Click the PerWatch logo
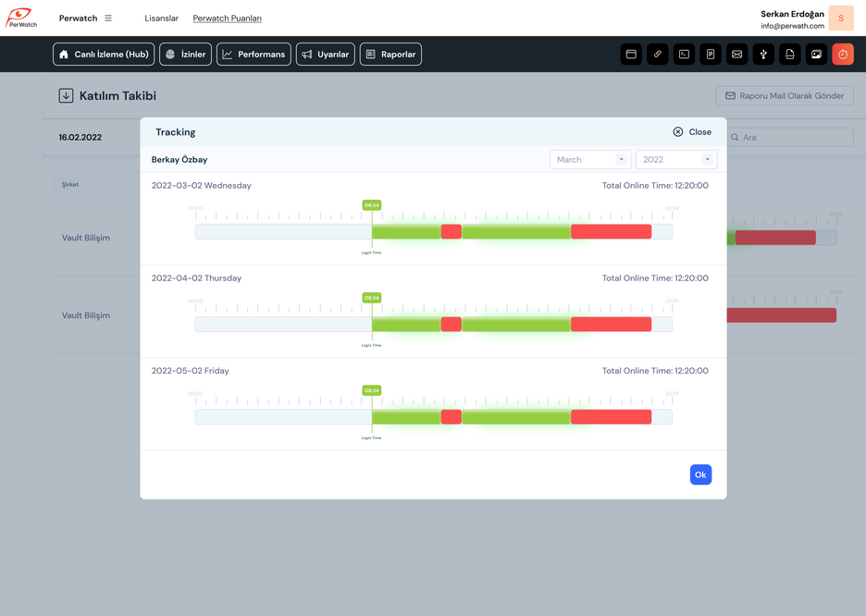The width and height of the screenshot is (866, 616). click(x=21, y=18)
